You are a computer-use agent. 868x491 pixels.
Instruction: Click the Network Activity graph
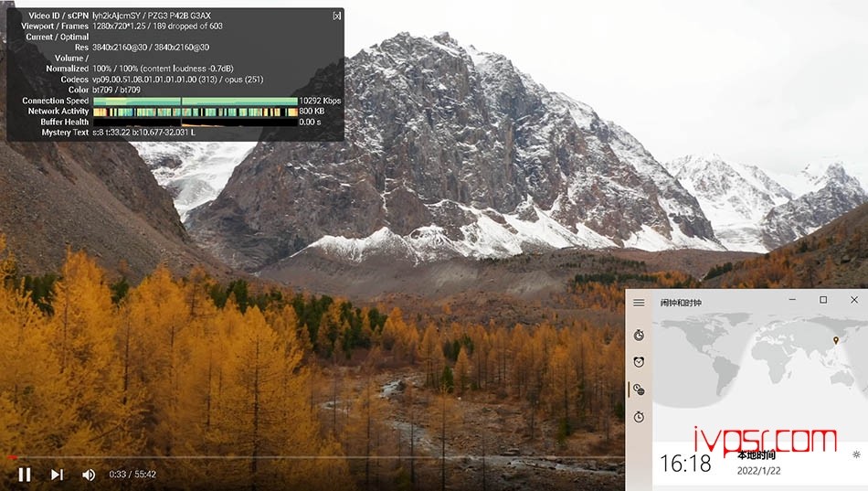click(196, 112)
